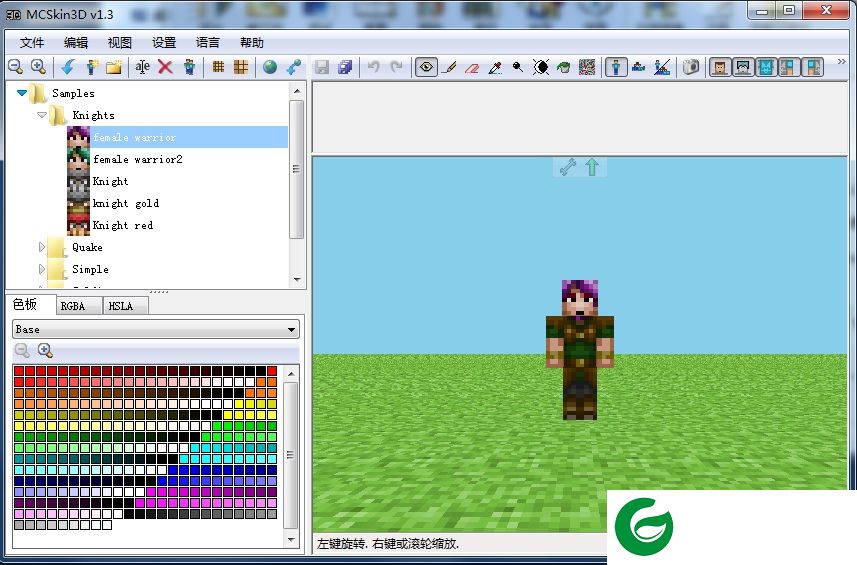Image resolution: width=857 pixels, height=565 pixels.
Task: Take a screenshot with the camera icon
Action: (x=691, y=67)
